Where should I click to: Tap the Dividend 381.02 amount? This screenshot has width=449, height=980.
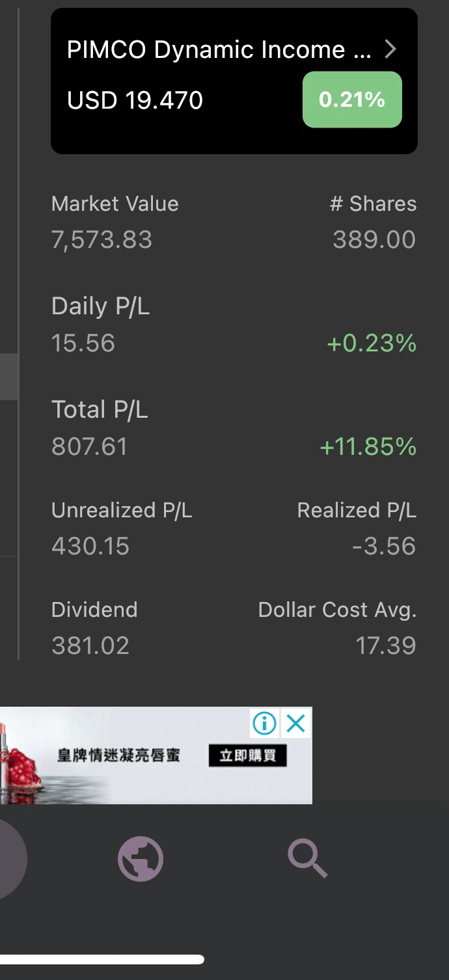(90, 646)
